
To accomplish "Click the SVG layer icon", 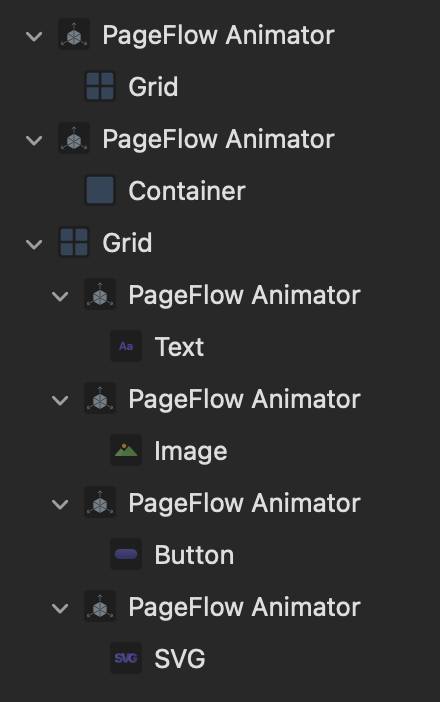I will (x=126, y=658).
